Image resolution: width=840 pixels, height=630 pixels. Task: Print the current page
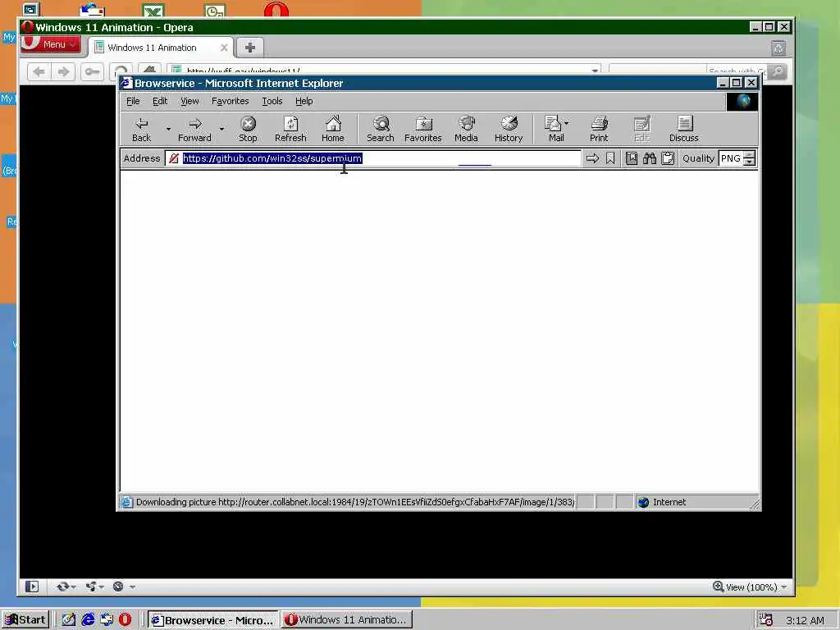[x=599, y=129]
